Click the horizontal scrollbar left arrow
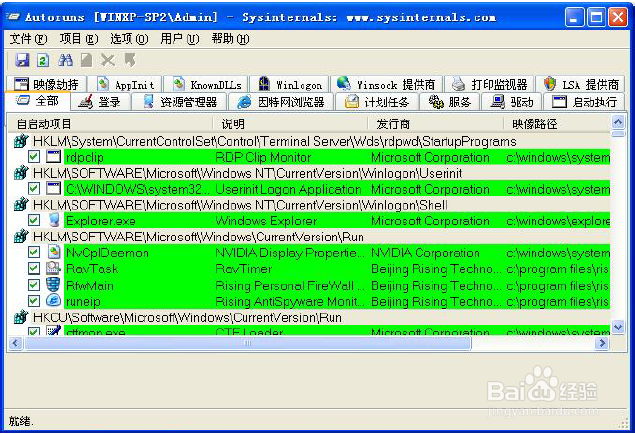 pyautogui.click(x=15, y=343)
